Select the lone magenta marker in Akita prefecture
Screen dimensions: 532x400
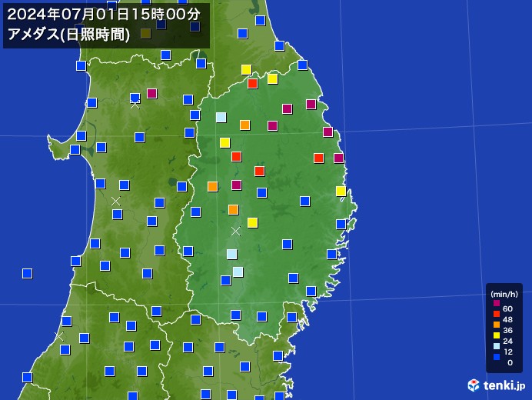[152, 93]
